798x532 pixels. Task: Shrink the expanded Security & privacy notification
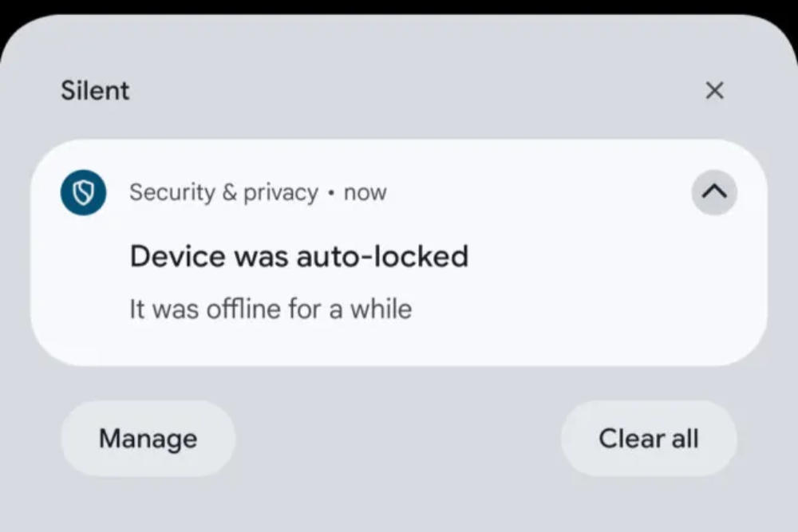point(714,192)
